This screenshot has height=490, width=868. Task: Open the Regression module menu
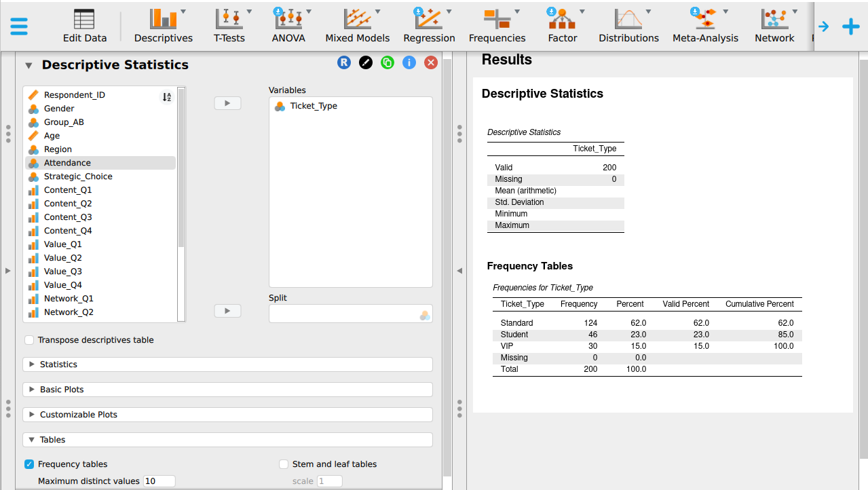point(429,26)
